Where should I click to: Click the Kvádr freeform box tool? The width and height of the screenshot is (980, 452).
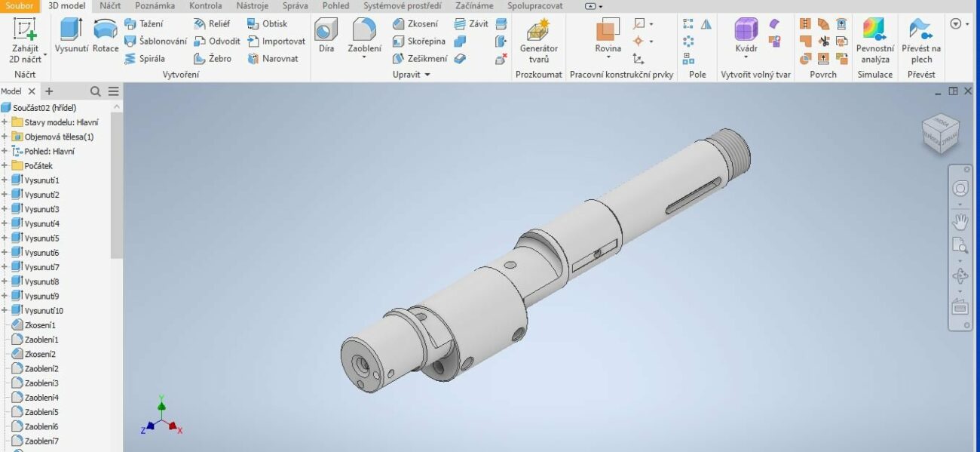click(746, 36)
